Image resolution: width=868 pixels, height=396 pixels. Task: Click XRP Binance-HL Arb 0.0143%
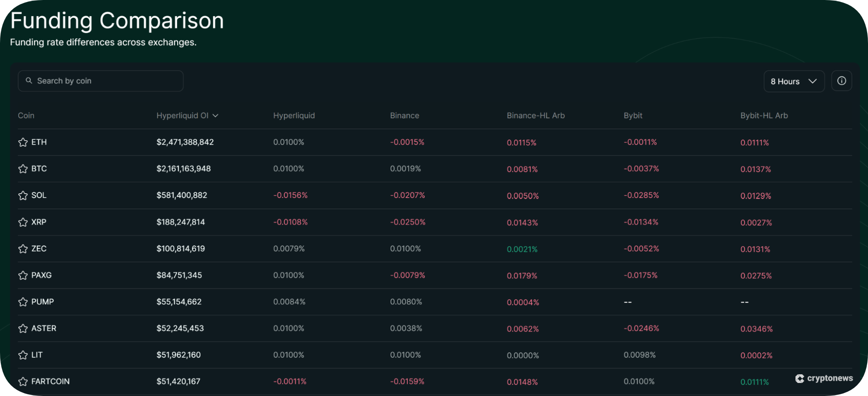tap(522, 222)
